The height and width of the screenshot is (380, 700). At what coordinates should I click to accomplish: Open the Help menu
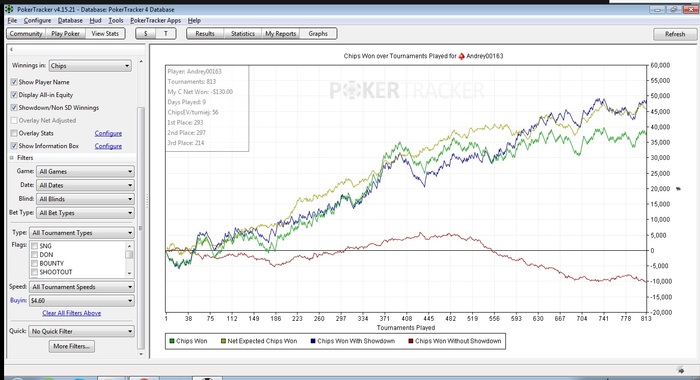[194, 21]
